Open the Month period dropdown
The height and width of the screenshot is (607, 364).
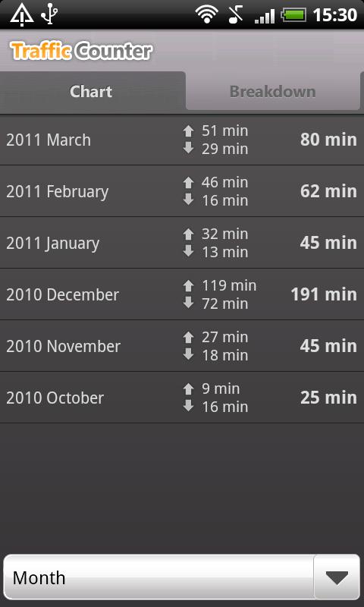pyautogui.click(x=182, y=577)
